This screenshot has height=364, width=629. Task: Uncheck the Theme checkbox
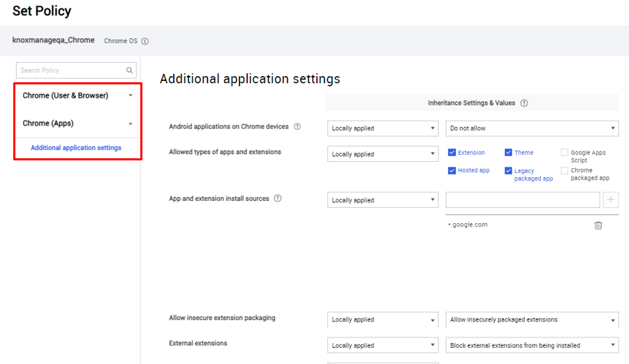point(509,153)
